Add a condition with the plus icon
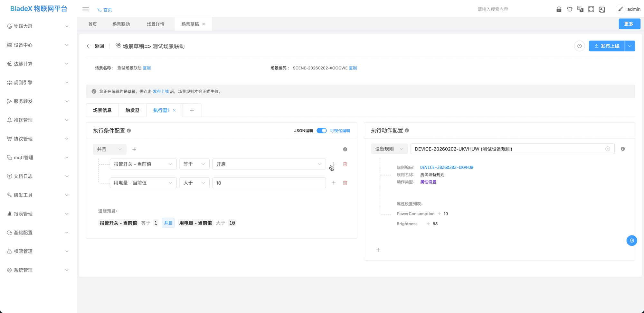The width and height of the screenshot is (644, 313). pos(134,149)
